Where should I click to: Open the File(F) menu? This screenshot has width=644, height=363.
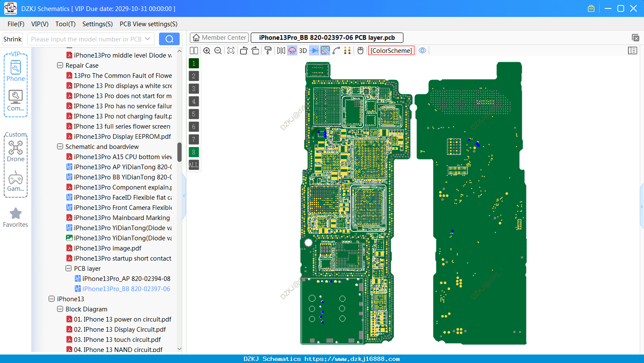16,24
